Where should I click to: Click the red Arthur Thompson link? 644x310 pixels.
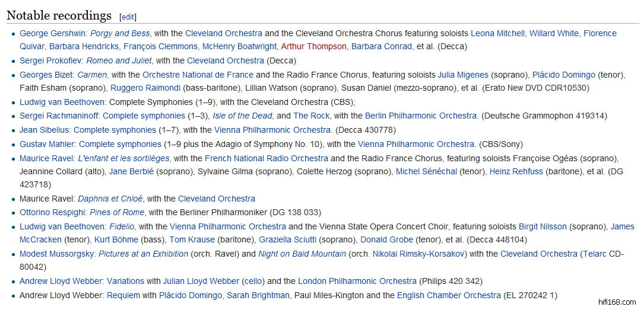click(313, 46)
